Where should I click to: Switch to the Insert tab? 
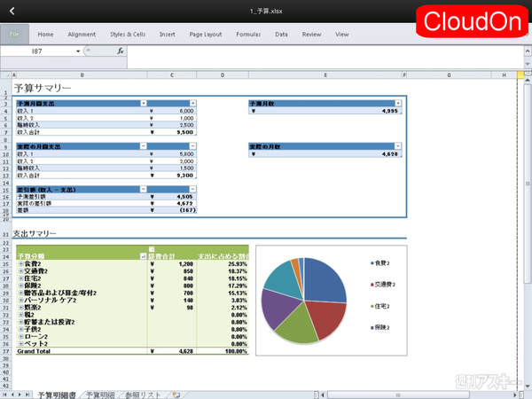click(x=168, y=35)
